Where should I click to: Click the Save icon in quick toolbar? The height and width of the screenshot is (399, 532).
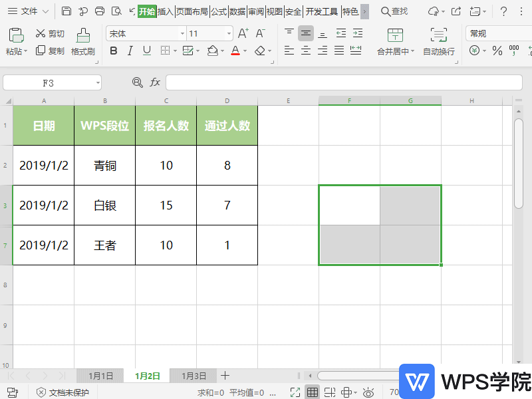(66, 11)
